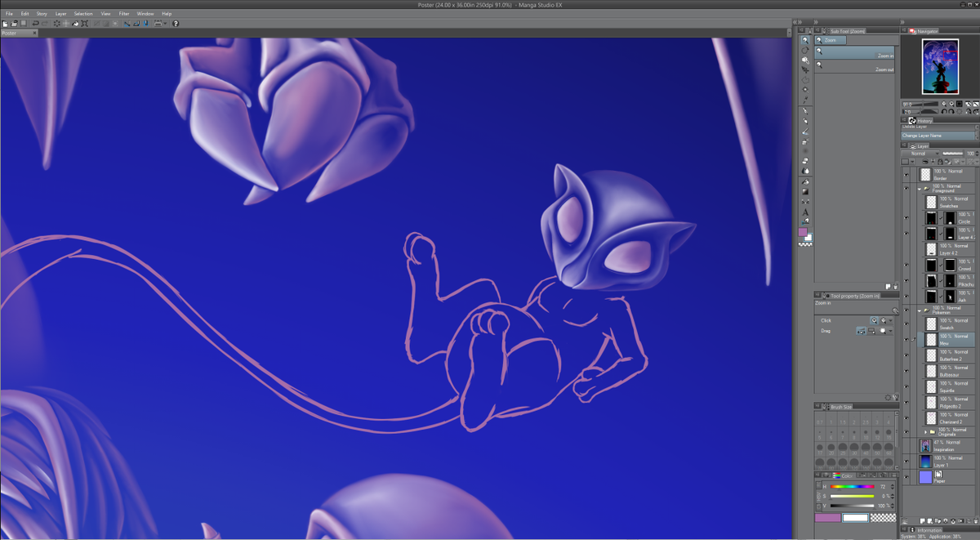The image size is (980, 540).
Task: Select the Pidgeotto 2 layer
Action: (x=948, y=402)
